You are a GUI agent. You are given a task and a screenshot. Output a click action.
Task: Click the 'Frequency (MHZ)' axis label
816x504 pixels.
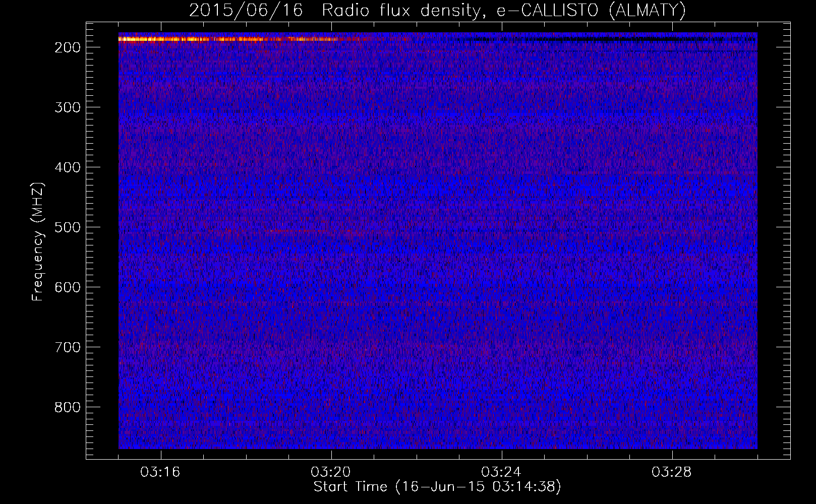tap(38, 241)
